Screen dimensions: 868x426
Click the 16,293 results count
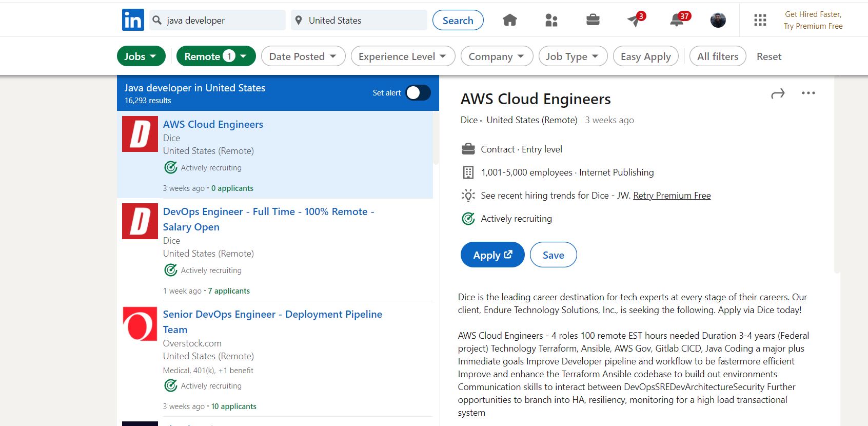coord(148,101)
